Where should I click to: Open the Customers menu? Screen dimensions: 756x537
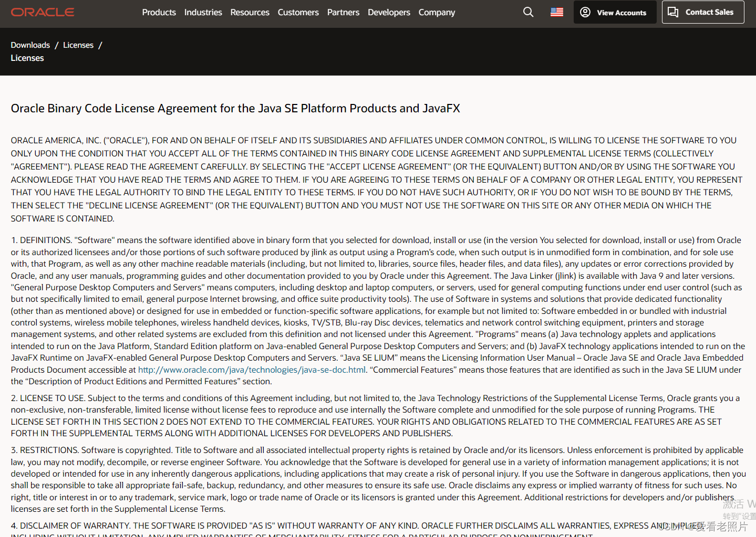click(x=298, y=12)
